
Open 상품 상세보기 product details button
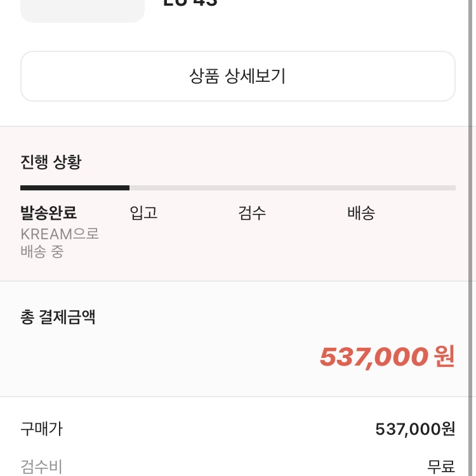tap(238, 76)
